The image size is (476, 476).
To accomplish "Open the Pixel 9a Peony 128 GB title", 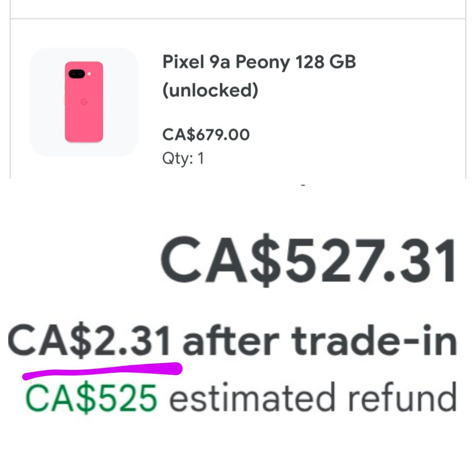I will (x=259, y=76).
